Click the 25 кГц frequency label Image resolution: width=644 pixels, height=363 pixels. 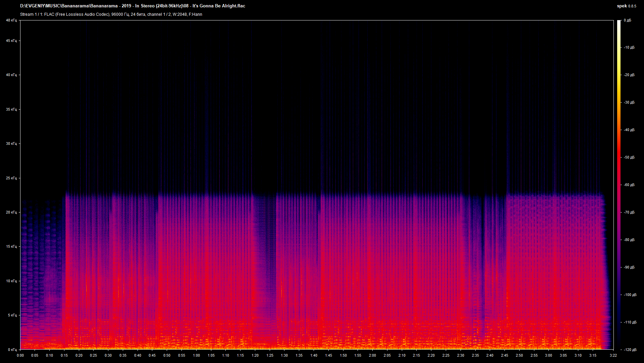[11, 178]
